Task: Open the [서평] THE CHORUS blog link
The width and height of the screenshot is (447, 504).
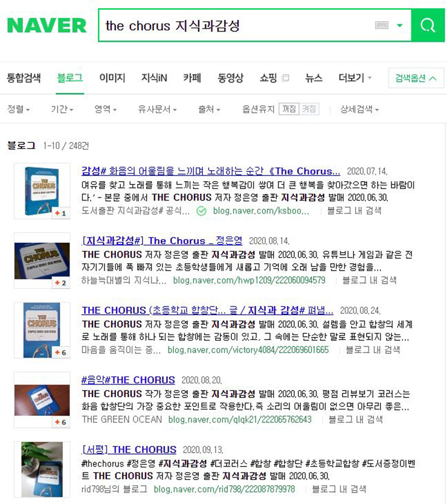Action: click(x=129, y=449)
